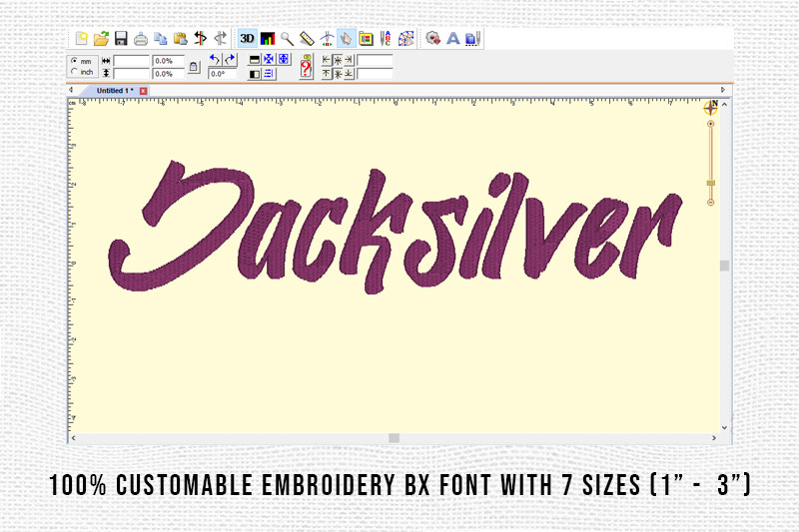799x532 pixels.
Task: Click the compass navigation icon
Action: 711,108
